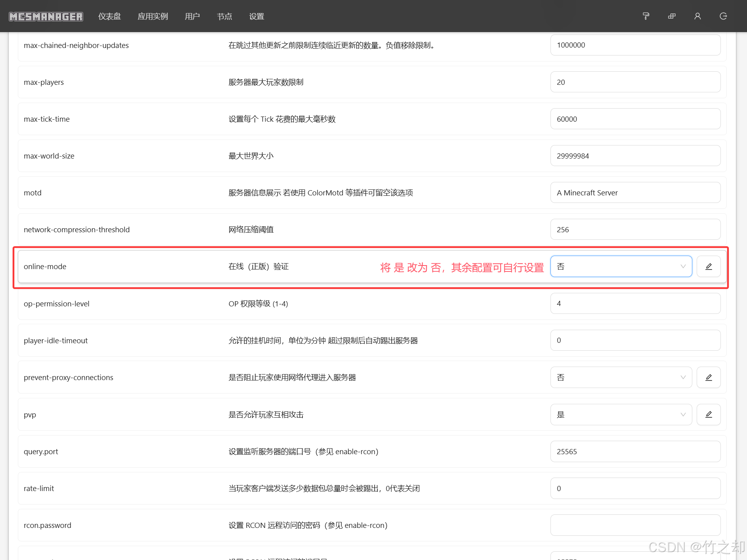Screen dimensions: 747x560
Task: Open the 设置 settings menu
Action: click(256, 16)
